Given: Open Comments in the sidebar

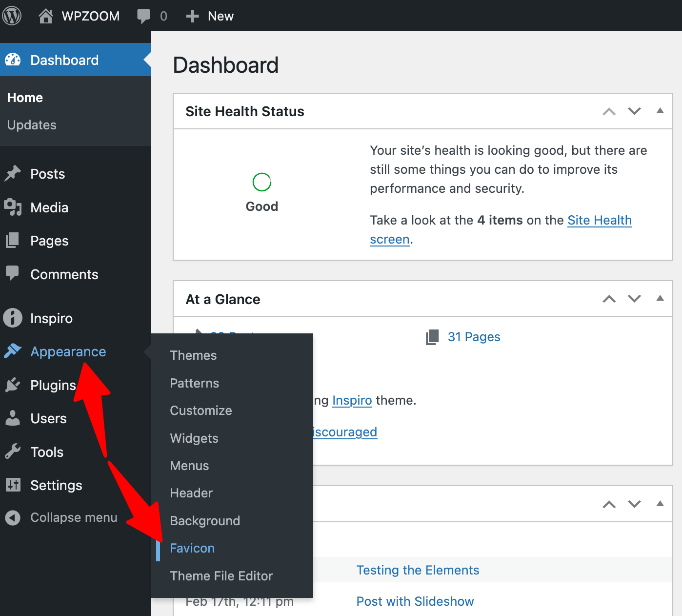Looking at the screenshot, I should [x=64, y=274].
